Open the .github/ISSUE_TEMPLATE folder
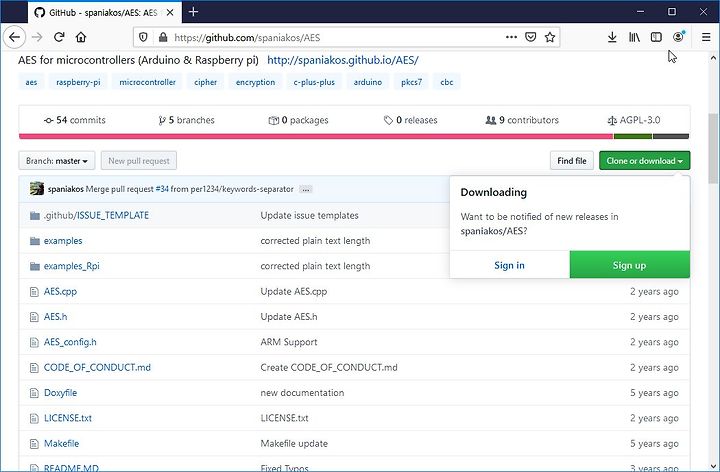Image resolution: width=720 pixels, height=472 pixels. tap(96, 215)
